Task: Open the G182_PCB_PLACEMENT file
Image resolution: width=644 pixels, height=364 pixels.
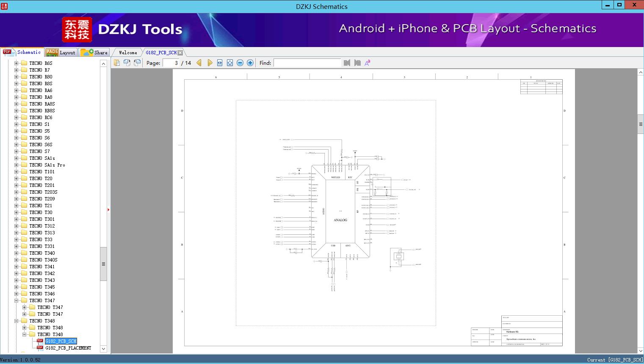Action: 68,348
